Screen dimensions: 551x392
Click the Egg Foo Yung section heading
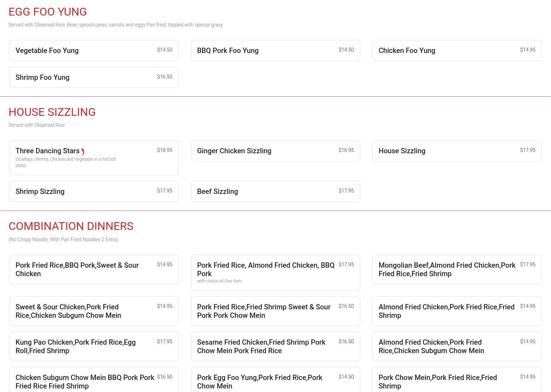point(48,12)
